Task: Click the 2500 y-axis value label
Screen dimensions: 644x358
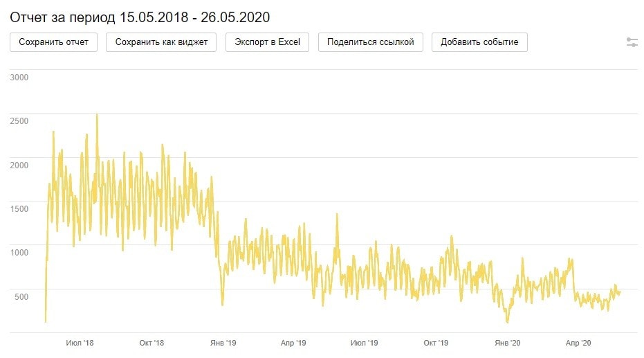Action: pyautogui.click(x=19, y=121)
